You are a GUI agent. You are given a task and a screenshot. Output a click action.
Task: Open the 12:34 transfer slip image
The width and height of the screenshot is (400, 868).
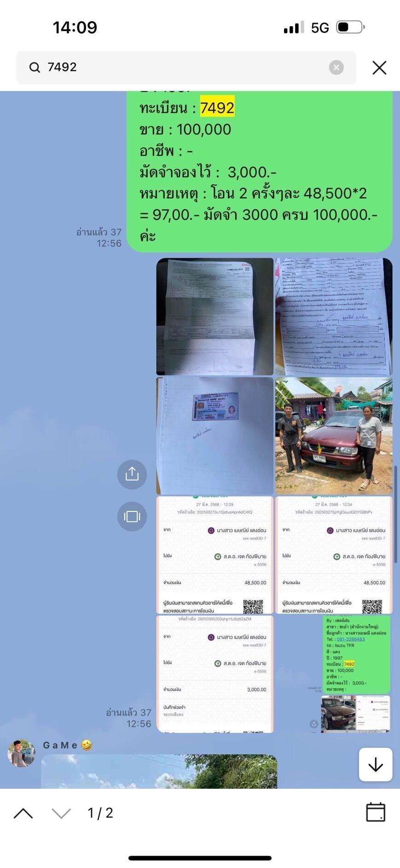333,555
